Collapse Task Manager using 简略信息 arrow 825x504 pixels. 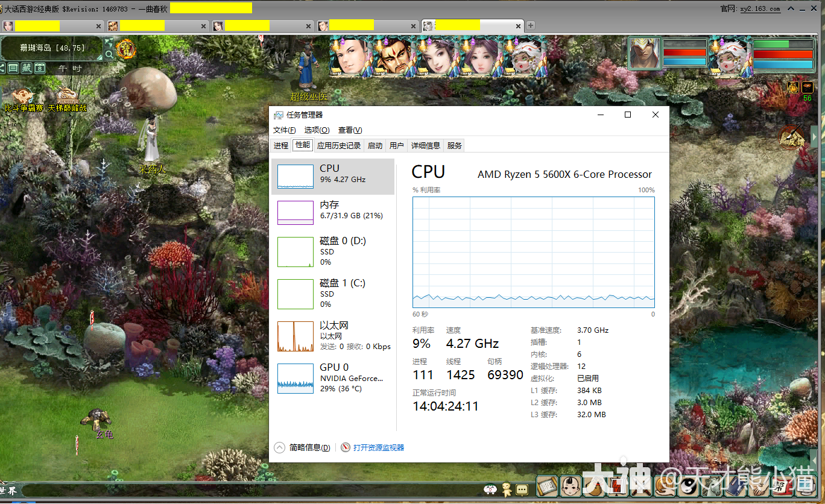point(279,447)
